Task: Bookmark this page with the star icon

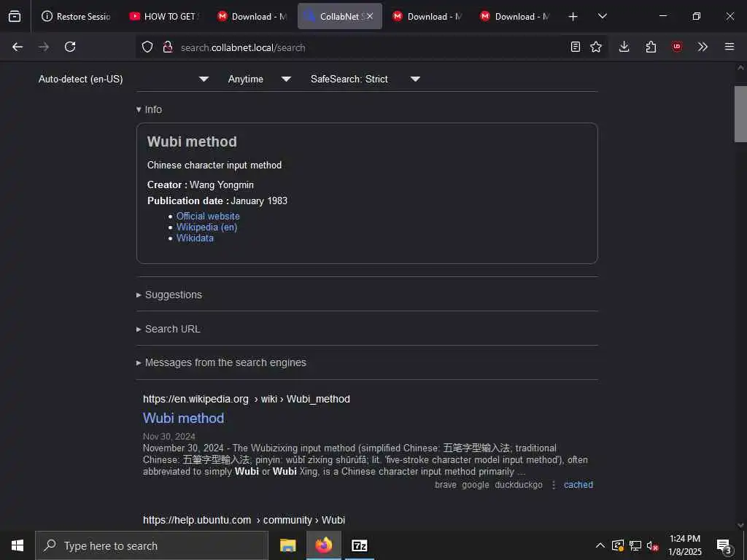Action: click(596, 47)
